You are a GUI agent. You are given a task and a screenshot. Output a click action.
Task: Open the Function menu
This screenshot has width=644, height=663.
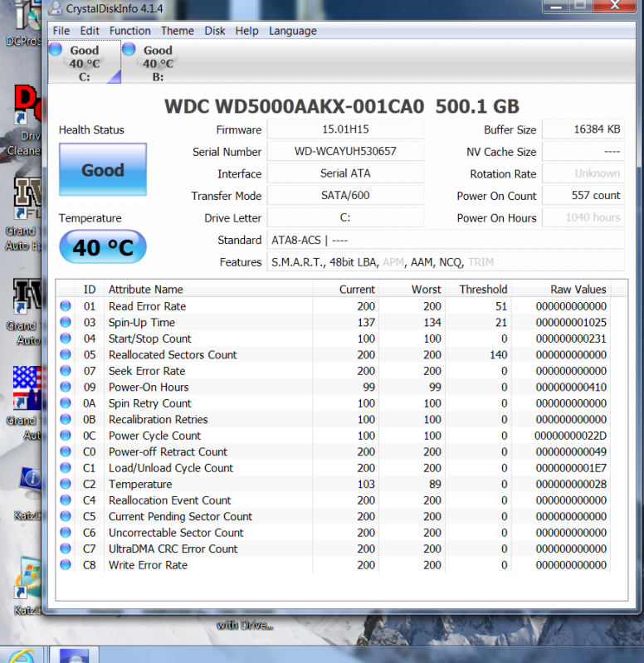[x=130, y=31]
